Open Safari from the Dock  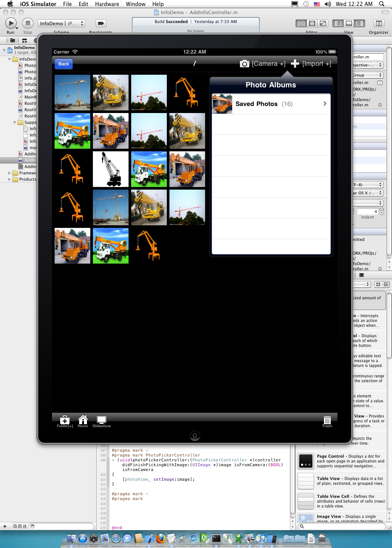116,538
